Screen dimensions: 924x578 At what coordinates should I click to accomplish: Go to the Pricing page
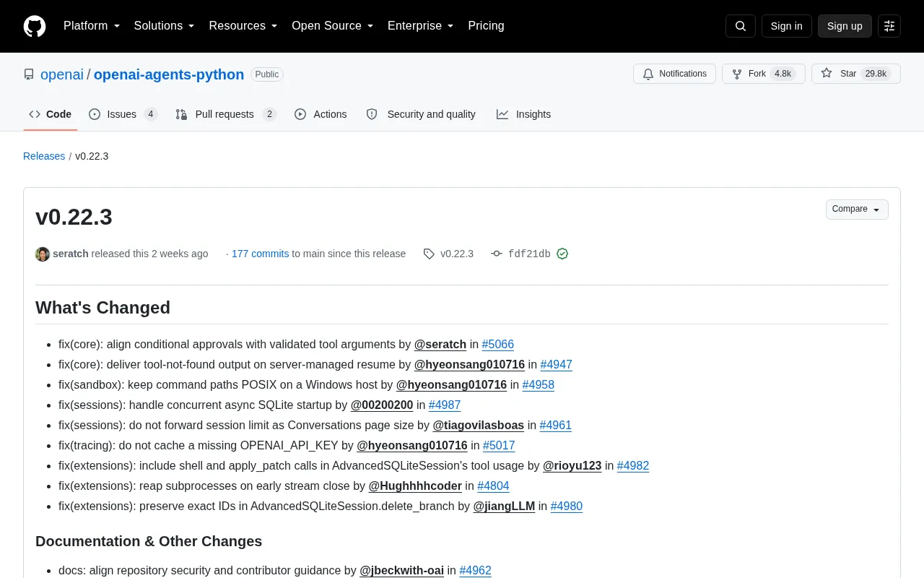pyautogui.click(x=486, y=26)
